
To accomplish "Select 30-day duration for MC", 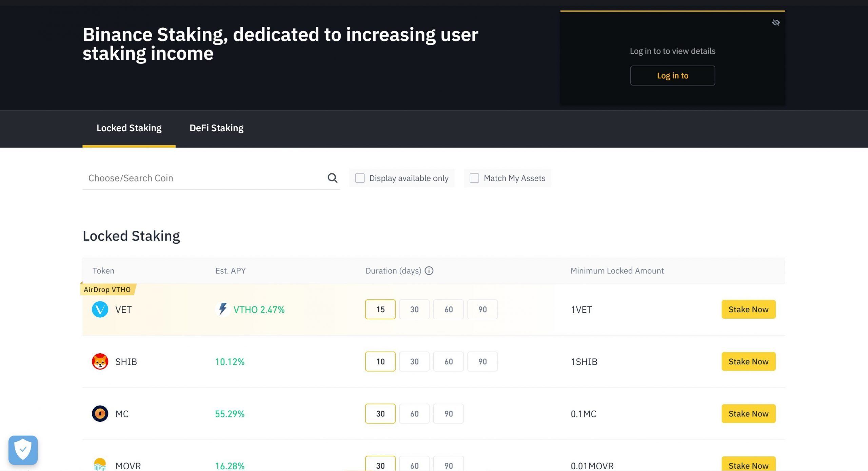I will click(x=380, y=414).
